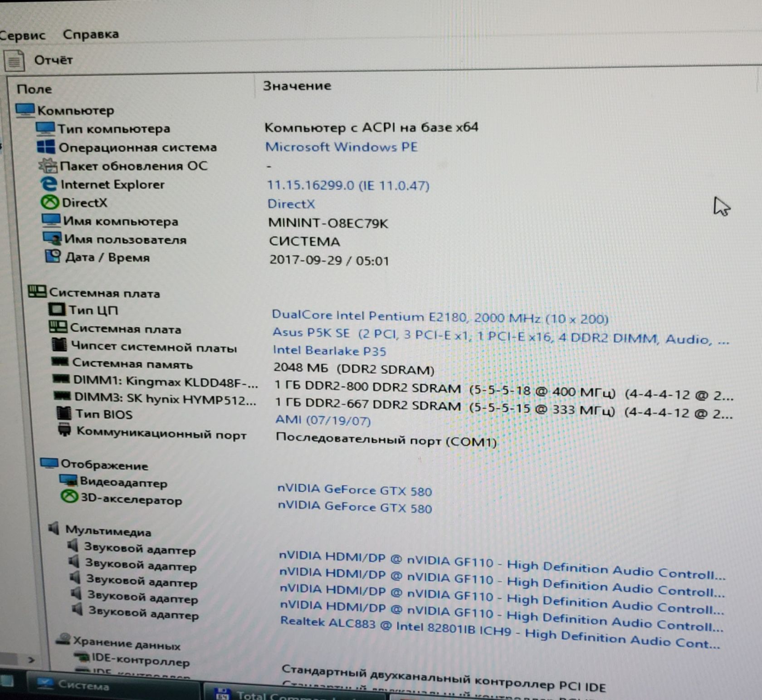
Task: Click the Имя пользователя icon
Action: pos(52,238)
